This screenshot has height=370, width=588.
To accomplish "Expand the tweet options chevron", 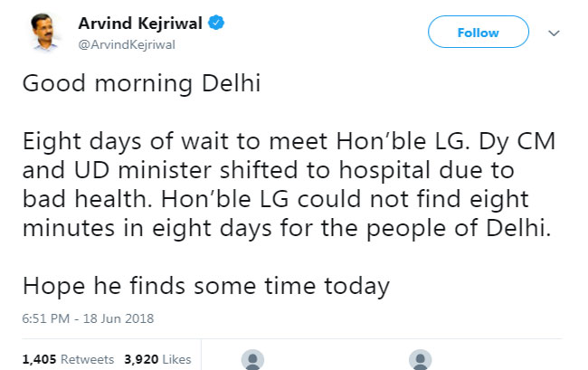I will point(555,33).
